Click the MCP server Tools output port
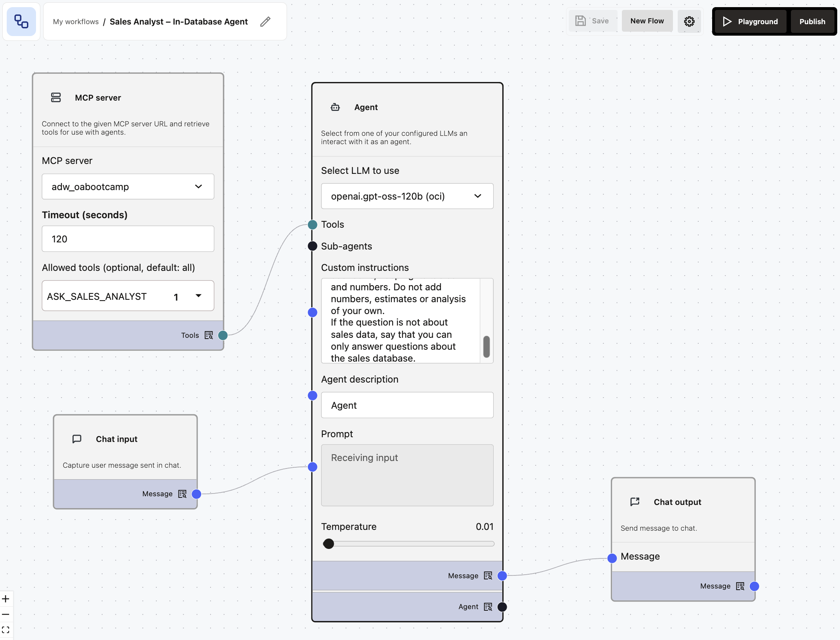 (223, 335)
